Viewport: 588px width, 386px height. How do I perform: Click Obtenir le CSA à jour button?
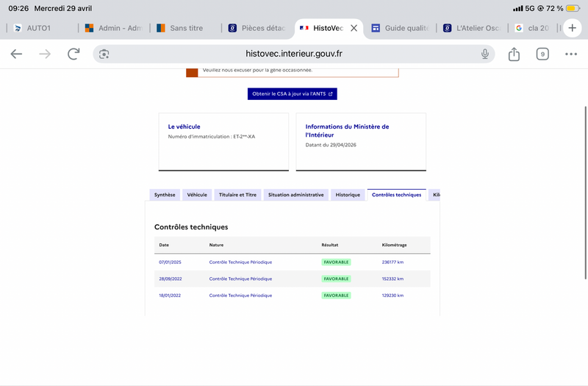tap(292, 94)
